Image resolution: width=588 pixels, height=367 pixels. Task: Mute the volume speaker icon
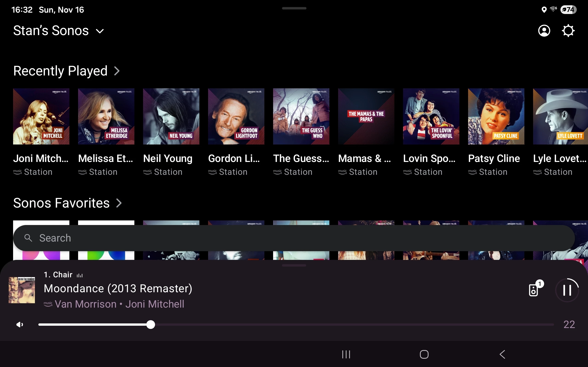(x=20, y=325)
